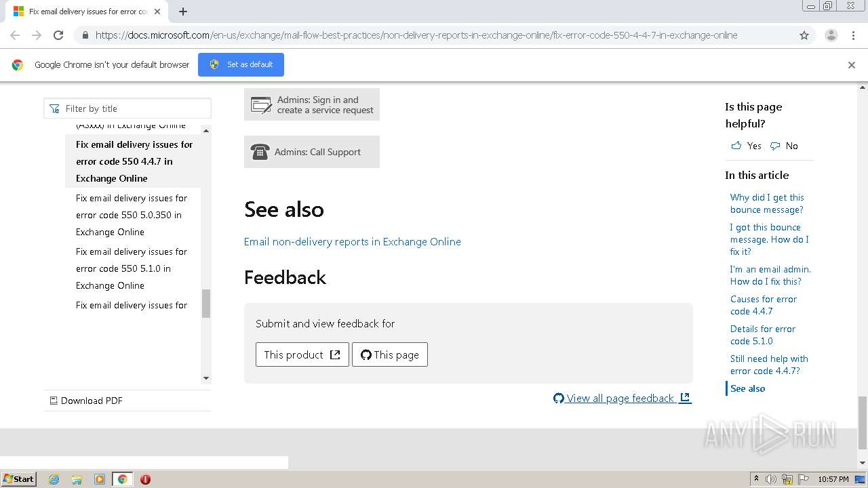Screen dimensions: 868x488
Task: Click the network tray icon
Action: tap(787, 479)
